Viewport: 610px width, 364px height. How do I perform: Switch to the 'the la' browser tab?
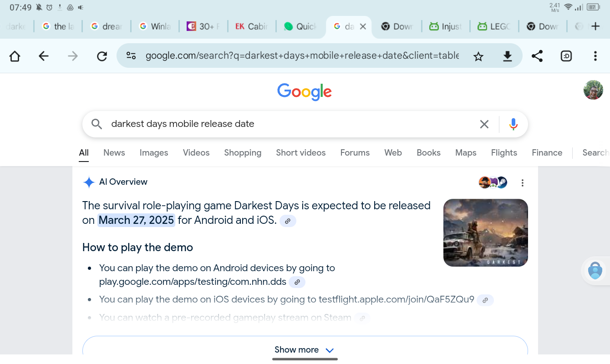pos(58,26)
